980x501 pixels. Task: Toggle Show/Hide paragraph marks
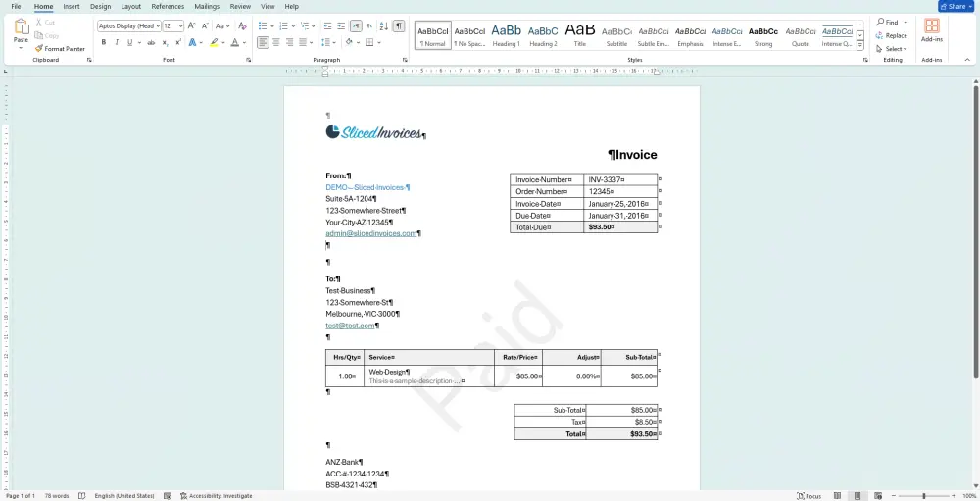(x=399, y=26)
